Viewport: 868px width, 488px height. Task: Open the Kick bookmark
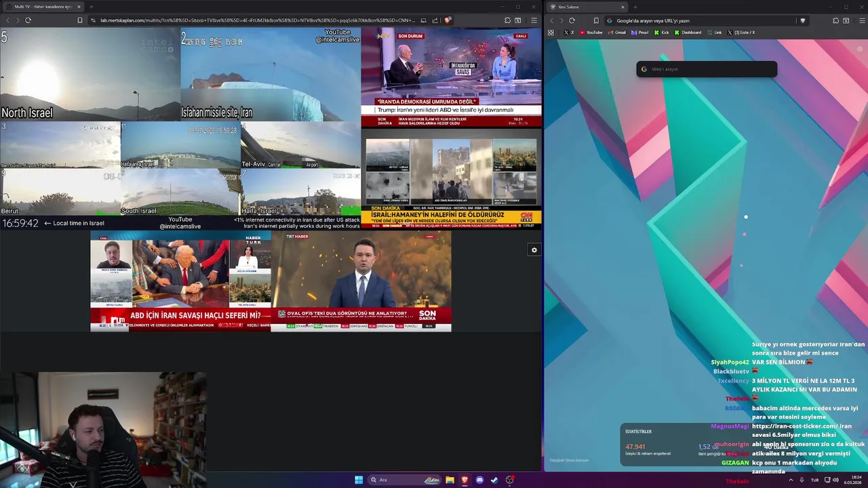coord(662,33)
